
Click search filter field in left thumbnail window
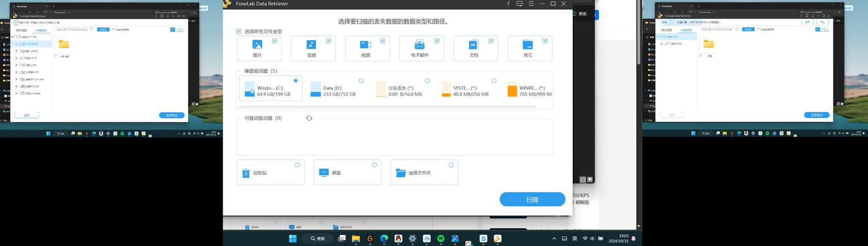pyautogui.click(x=74, y=29)
